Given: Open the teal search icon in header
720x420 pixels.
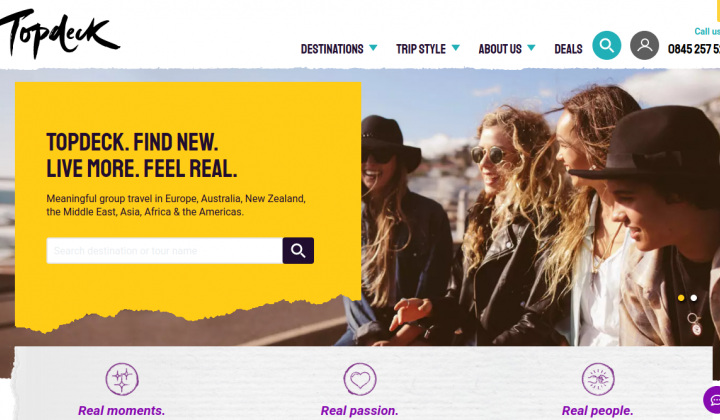Looking at the screenshot, I should 607,45.
